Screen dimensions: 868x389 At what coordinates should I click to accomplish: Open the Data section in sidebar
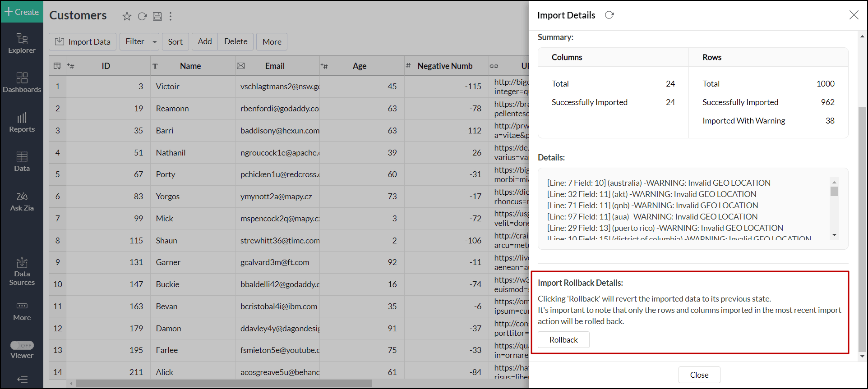coord(22,161)
